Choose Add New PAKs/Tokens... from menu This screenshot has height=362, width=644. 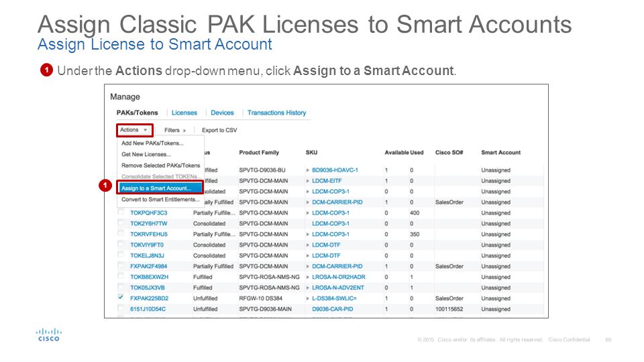(x=152, y=143)
